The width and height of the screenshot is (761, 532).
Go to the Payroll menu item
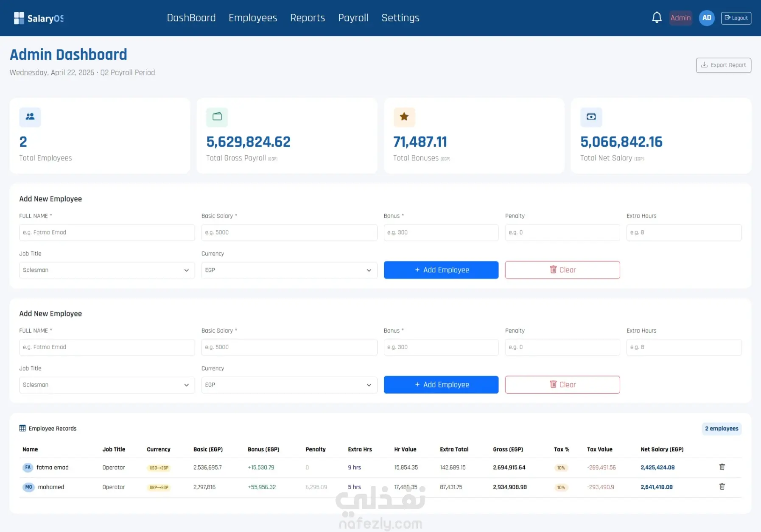click(x=353, y=18)
